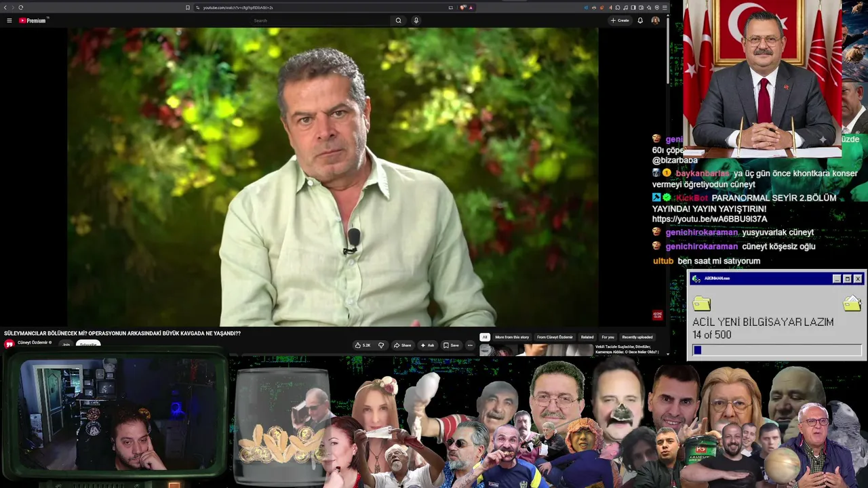The width and height of the screenshot is (868, 488).
Task: Toggle the browser sidebar panel icon
Action: click(x=633, y=7)
